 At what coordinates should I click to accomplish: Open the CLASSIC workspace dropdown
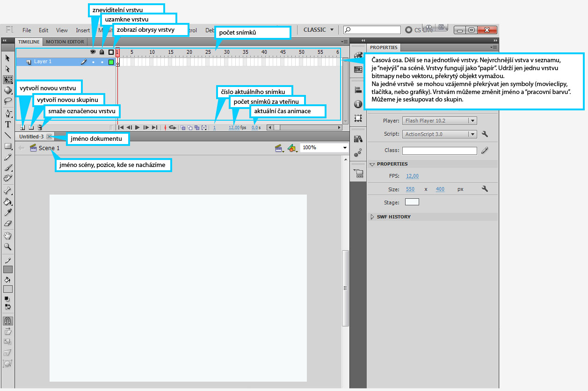(319, 30)
